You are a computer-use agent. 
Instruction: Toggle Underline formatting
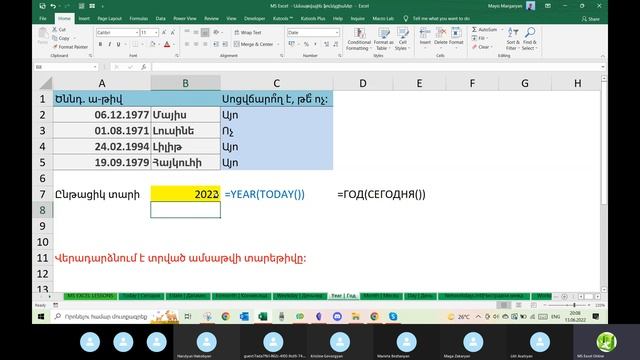pyautogui.click(x=118, y=44)
